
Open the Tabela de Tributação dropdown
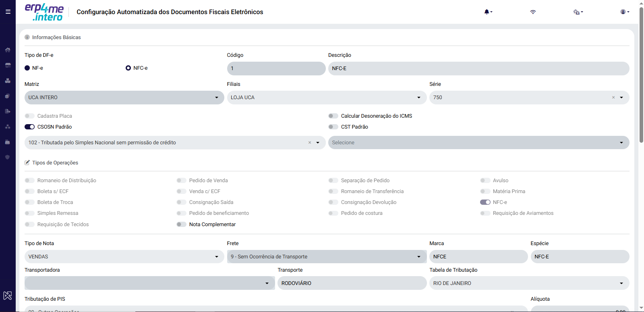click(529, 283)
